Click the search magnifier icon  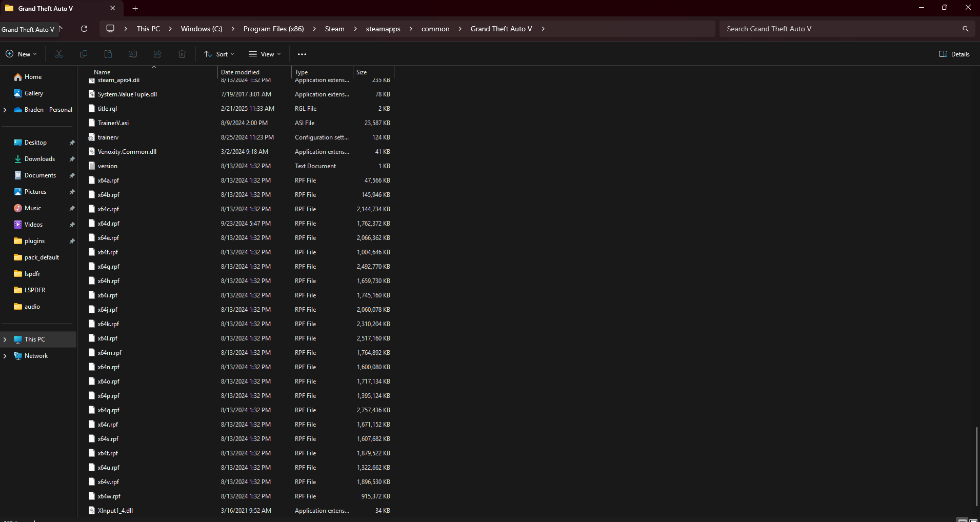966,29
